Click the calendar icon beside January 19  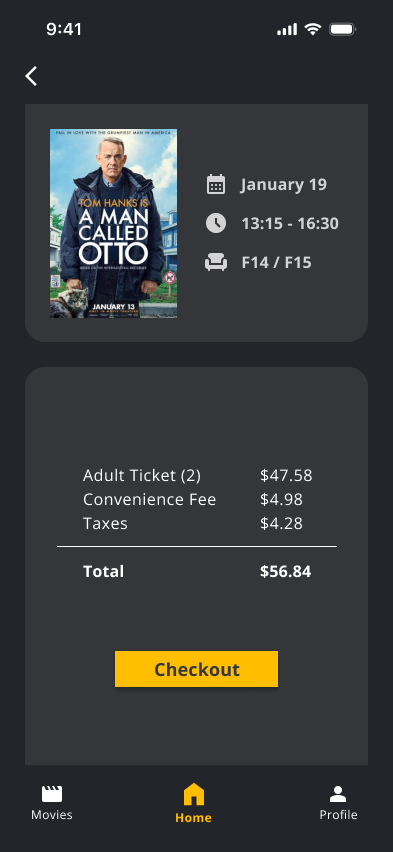coord(216,184)
